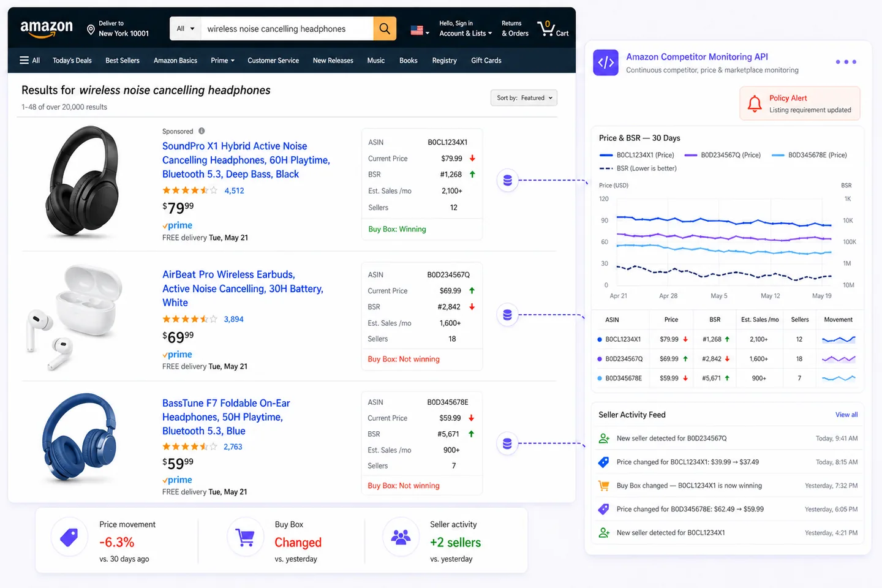This screenshot has width=882, height=588.
Task: Click the Buy Box changed cart icon in feed
Action: point(604,486)
